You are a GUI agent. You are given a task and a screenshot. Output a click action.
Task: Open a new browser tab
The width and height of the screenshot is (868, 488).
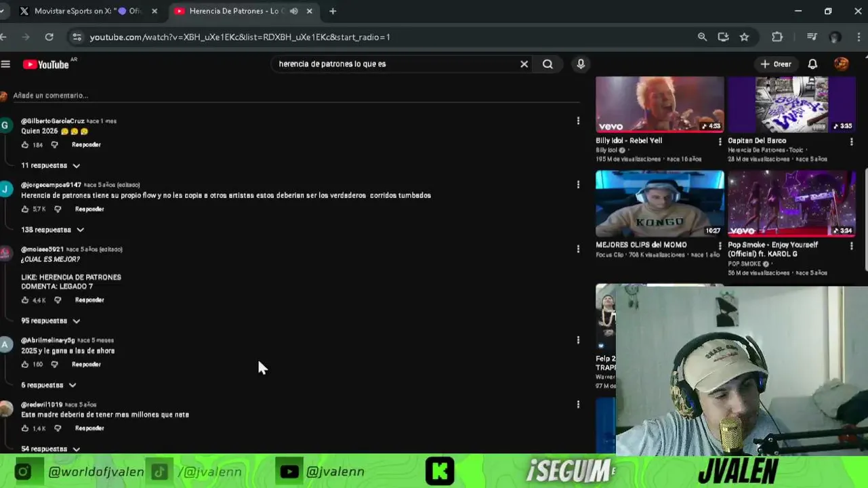pos(333,11)
